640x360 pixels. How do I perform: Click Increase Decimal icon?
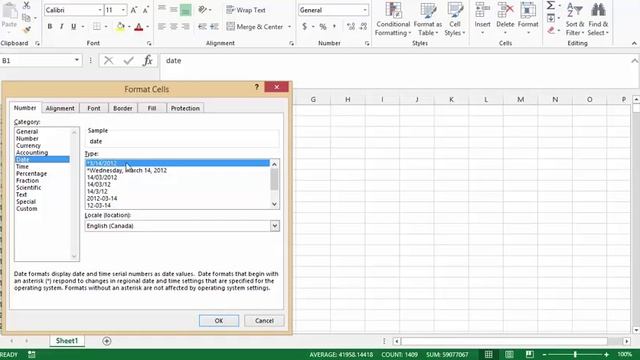click(351, 27)
